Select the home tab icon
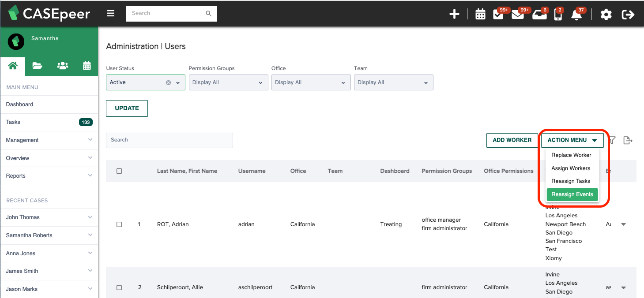Image resolution: width=644 pixels, height=298 pixels. (13, 66)
